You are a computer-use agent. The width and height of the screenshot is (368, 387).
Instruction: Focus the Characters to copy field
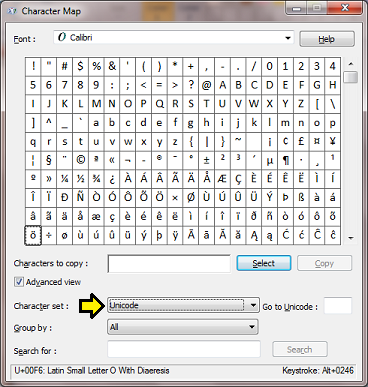tap(169, 264)
